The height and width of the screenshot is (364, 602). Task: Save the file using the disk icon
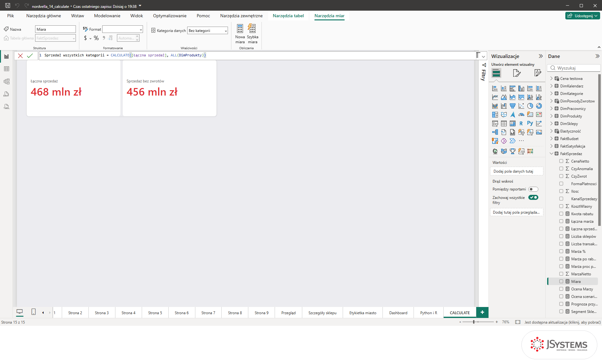(x=8, y=6)
